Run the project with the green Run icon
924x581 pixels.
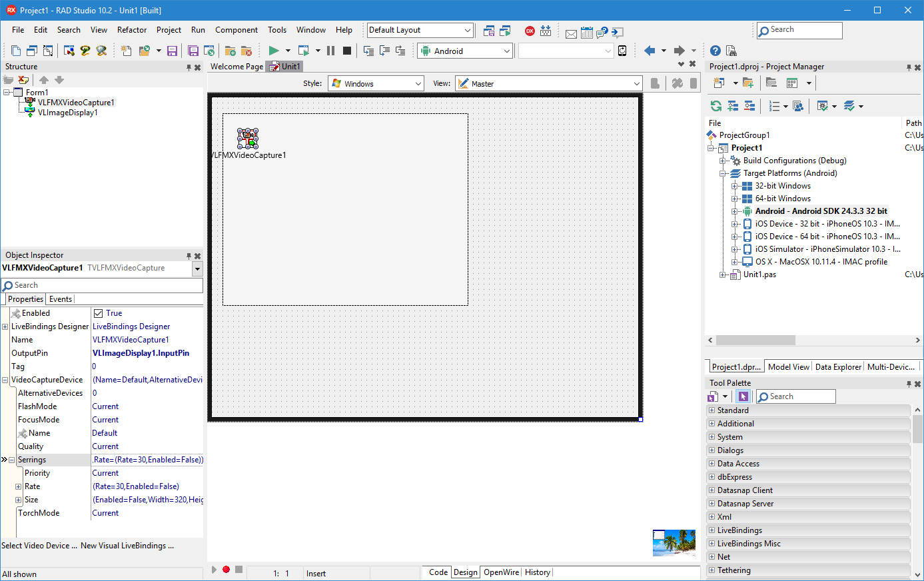point(273,50)
